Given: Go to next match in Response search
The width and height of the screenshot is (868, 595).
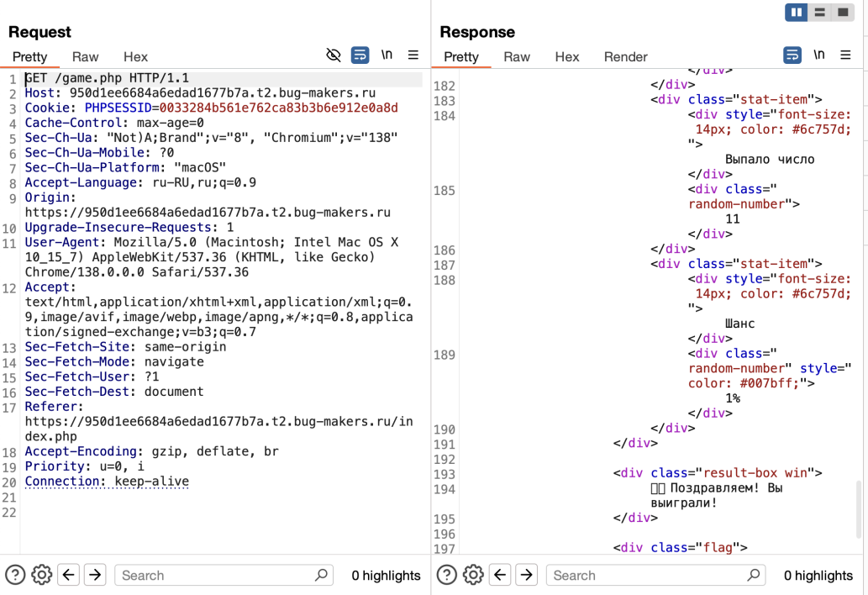Looking at the screenshot, I should [x=527, y=575].
